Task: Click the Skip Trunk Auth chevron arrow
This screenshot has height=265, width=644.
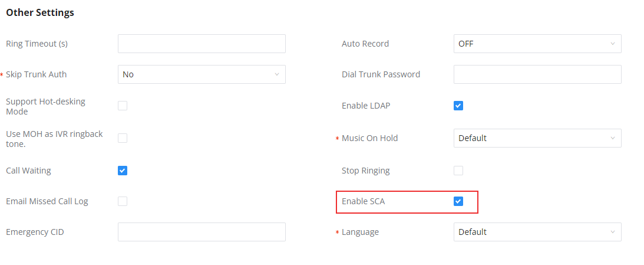Action: (277, 74)
